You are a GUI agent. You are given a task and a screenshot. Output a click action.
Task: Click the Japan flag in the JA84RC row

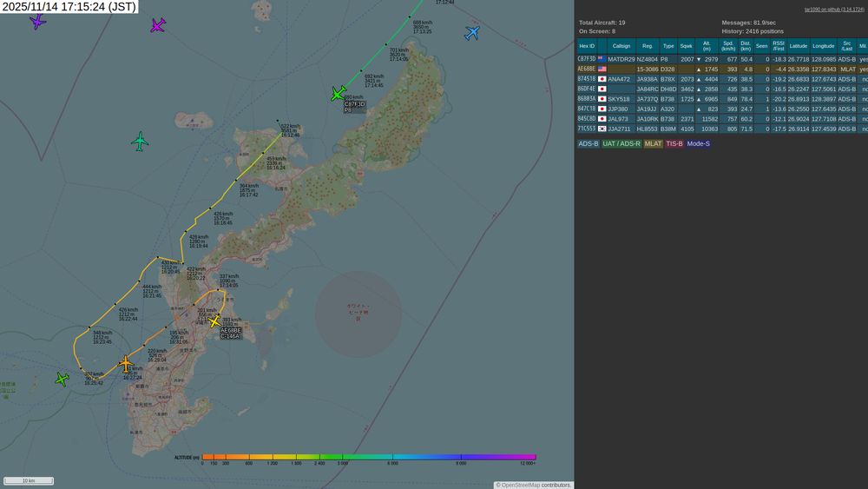tap(602, 89)
